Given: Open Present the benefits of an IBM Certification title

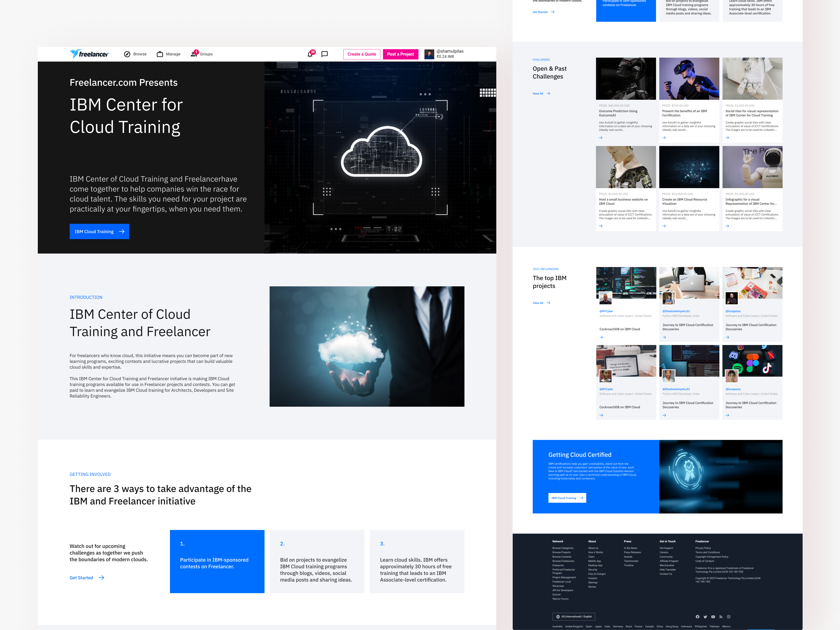Looking at the screenshot, I should click(x=685, y=113).
